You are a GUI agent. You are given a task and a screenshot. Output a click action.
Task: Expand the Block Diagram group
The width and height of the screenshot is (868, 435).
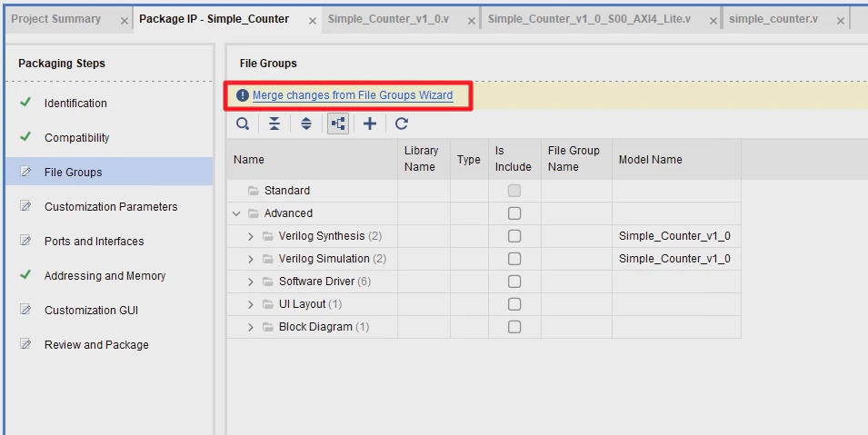[x=251, y=327]
